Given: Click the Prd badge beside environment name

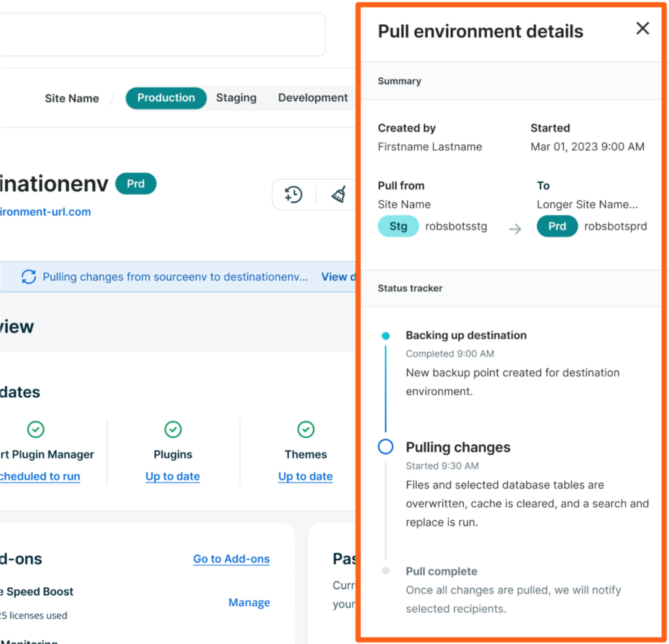Looking at the screenshot, I should [136, 184].
